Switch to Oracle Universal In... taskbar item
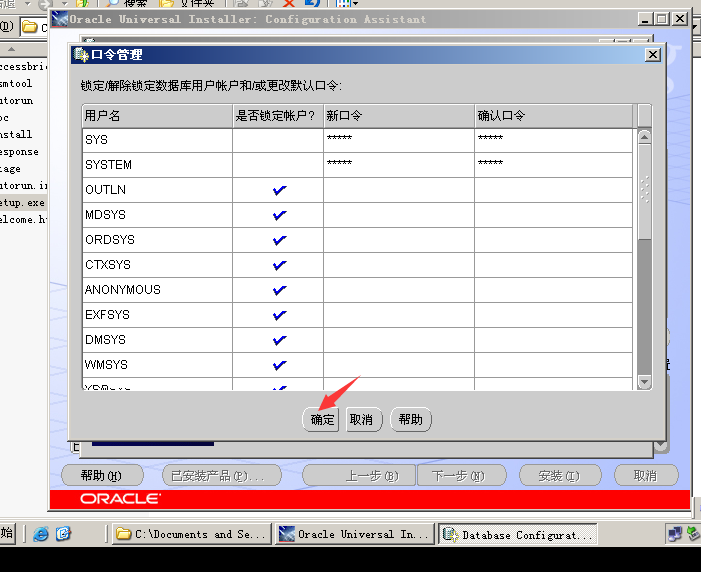The width and height of the screenshot is (701, 572). (355, 534)
